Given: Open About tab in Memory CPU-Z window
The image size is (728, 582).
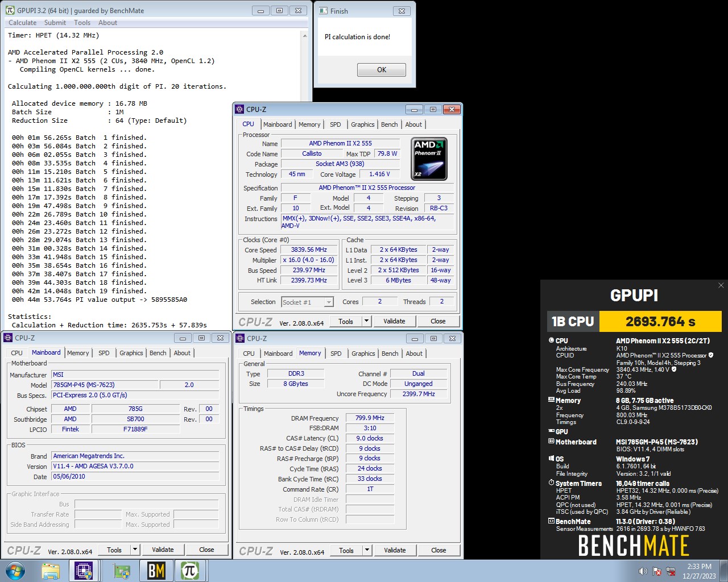Looking at the screenshot, I should 414,354.
